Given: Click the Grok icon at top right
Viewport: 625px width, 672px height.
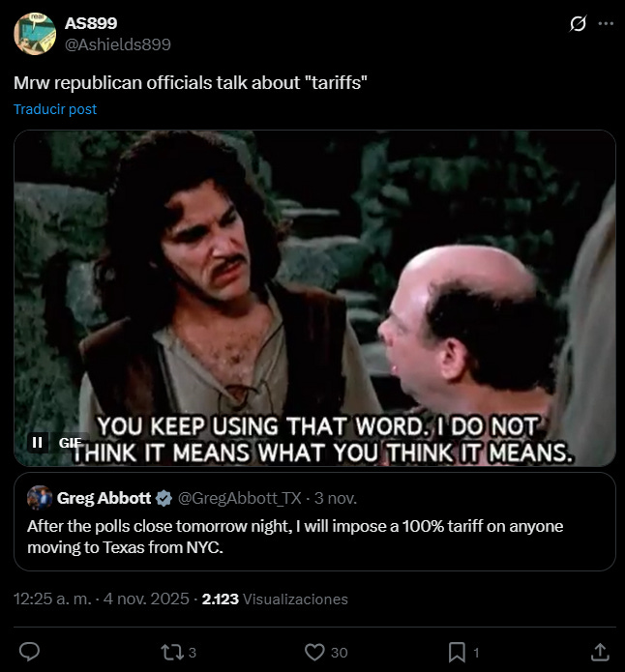Looking at the screenshot, I should [x=578, y=23].
